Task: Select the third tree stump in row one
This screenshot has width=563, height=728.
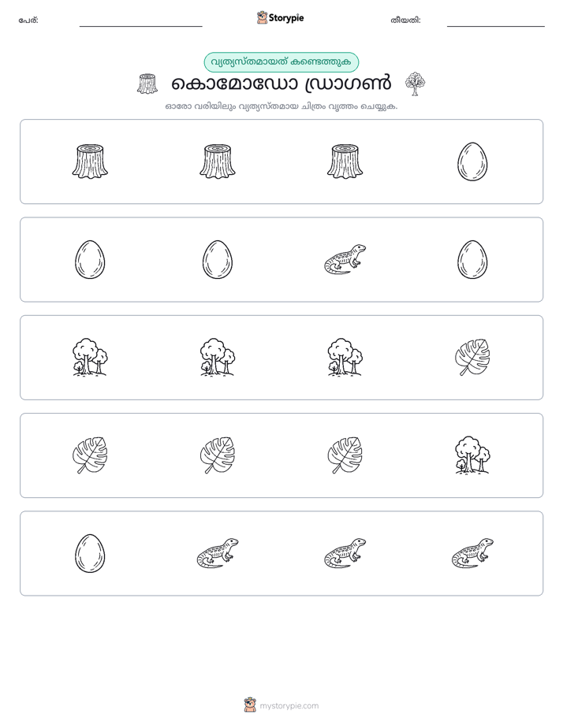Action: 345,162
